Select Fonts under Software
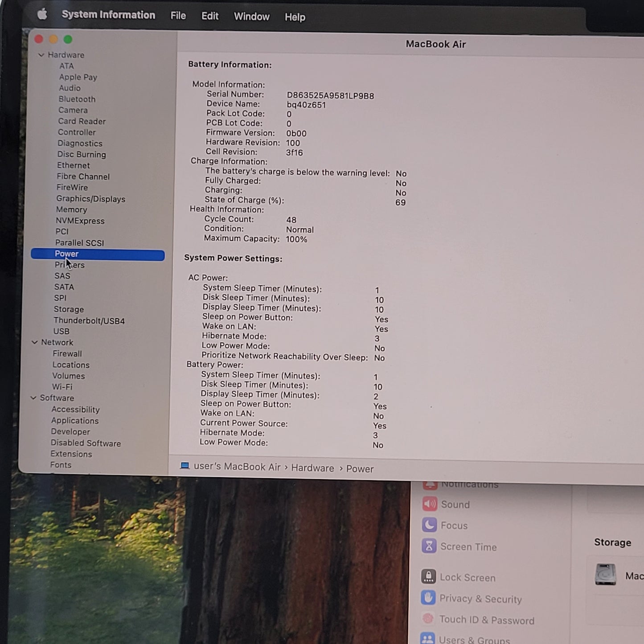The width and height of the screenshot is (644, 644). click(61, 465)
